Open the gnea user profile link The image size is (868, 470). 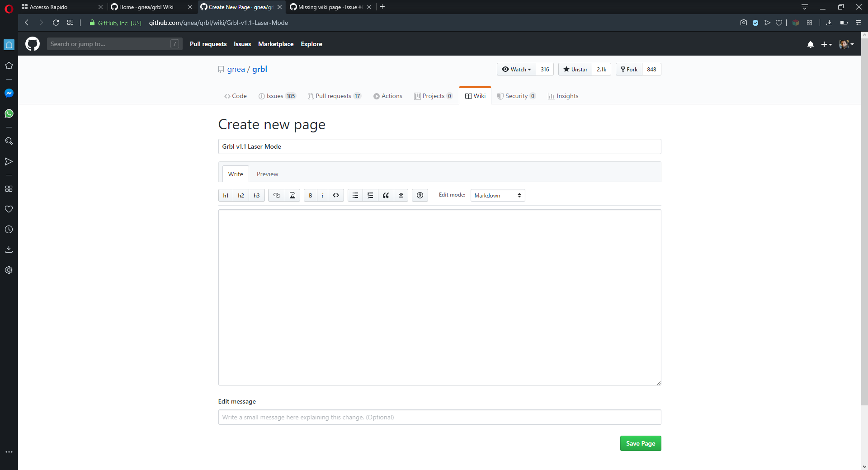coord(236,69)
